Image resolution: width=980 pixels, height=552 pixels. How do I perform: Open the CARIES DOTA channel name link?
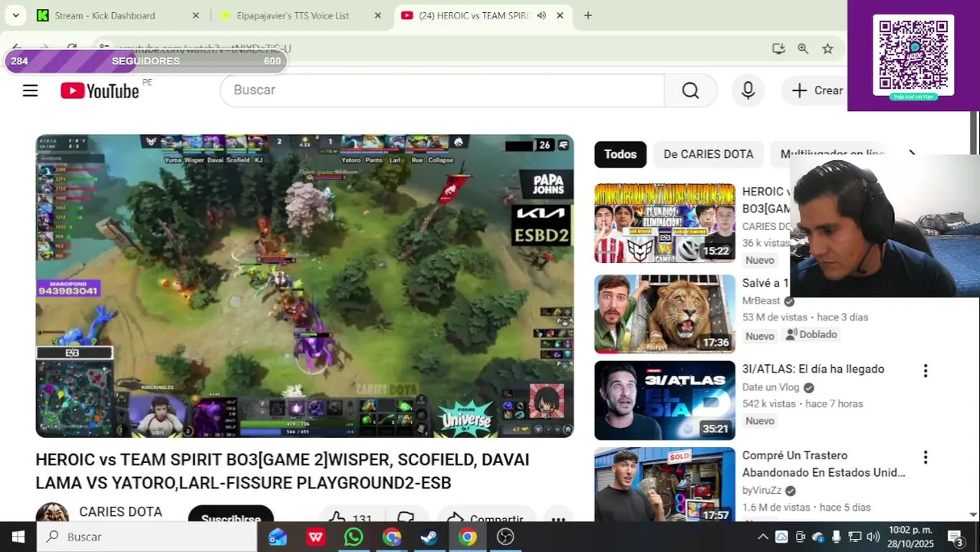[120, 511]
